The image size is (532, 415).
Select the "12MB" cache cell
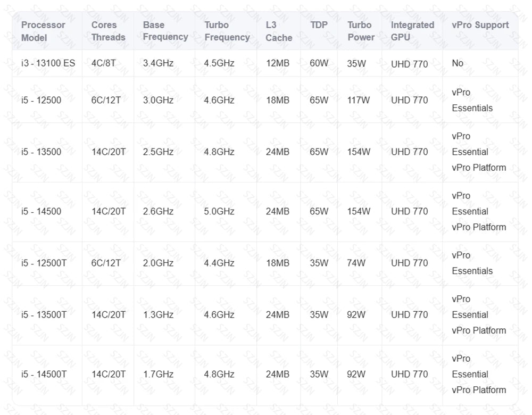[x=278, y=63]
